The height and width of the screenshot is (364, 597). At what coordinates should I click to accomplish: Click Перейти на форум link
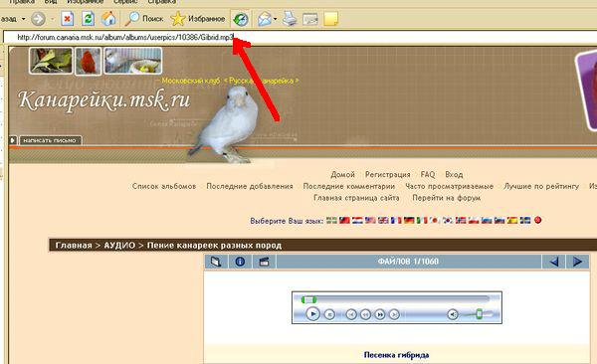click(446, 198)
